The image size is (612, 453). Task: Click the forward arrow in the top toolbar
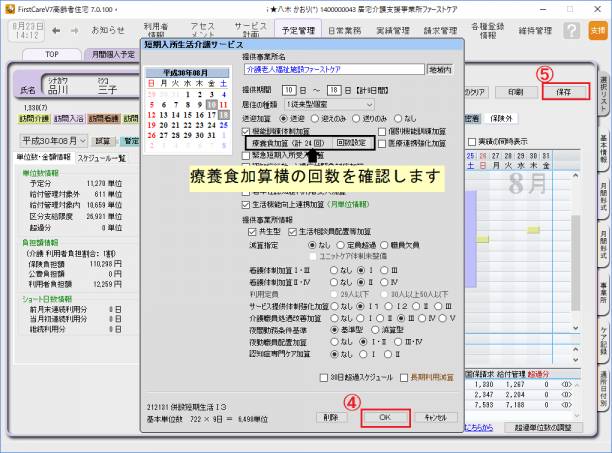click(75, 30)
